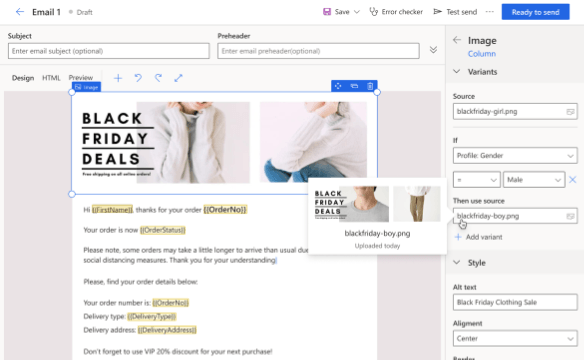The height and width of the screenshot is (360, 585).
Task: Click the VIP 20% discount text line
Action: point(178,351)
